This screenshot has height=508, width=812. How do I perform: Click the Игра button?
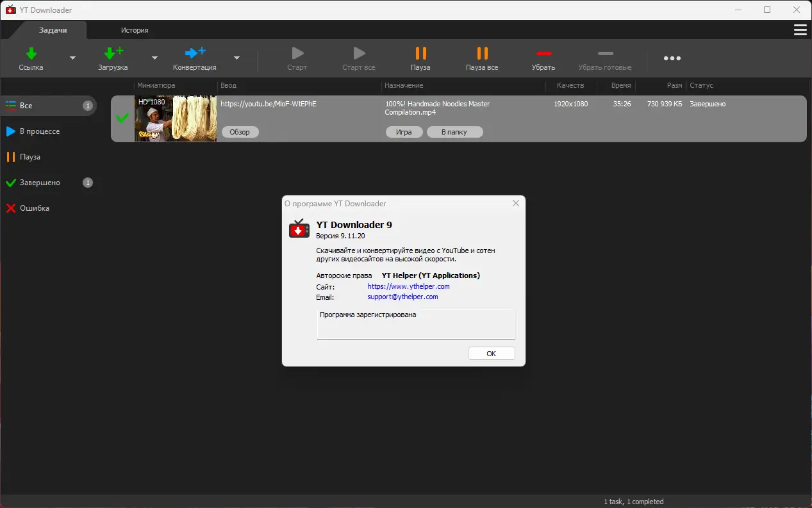point(404,132)
